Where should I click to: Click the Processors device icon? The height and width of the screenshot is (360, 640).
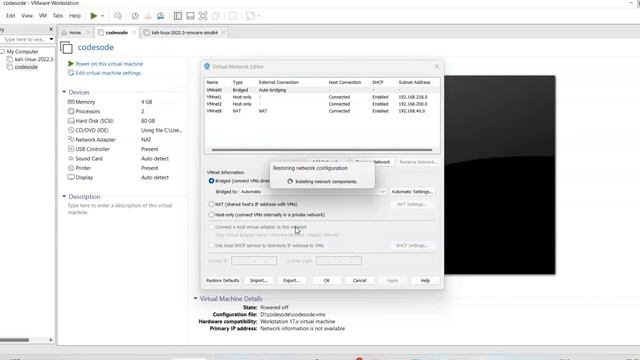tap(71, 111)
